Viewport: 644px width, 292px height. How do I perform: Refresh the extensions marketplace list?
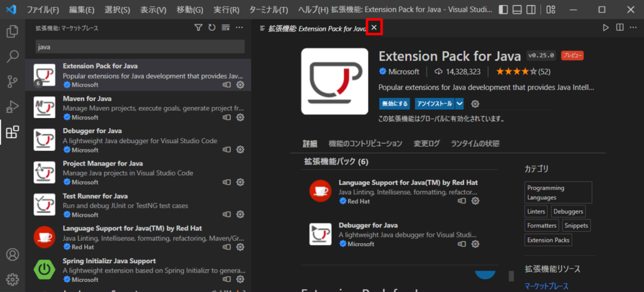click(212, 28)
